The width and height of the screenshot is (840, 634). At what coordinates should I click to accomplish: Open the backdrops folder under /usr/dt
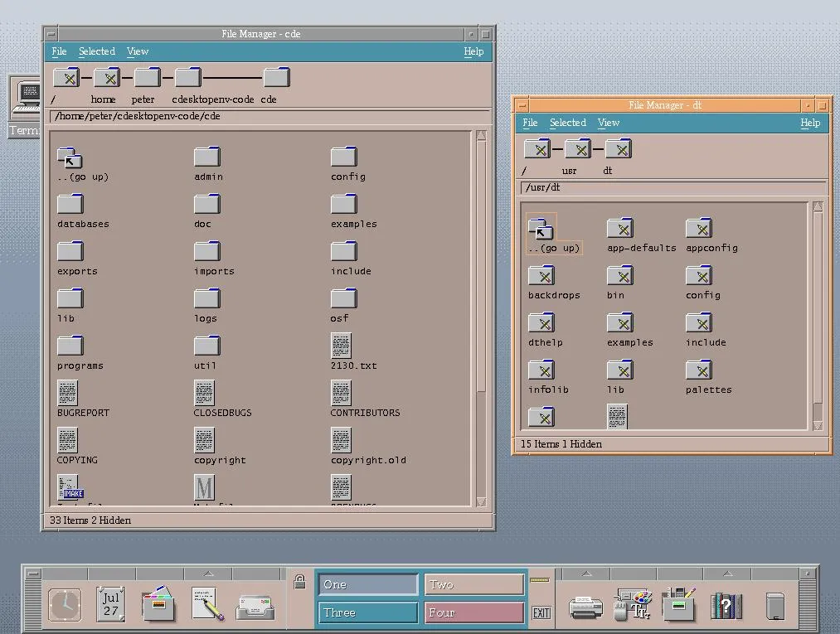(541, 276)
